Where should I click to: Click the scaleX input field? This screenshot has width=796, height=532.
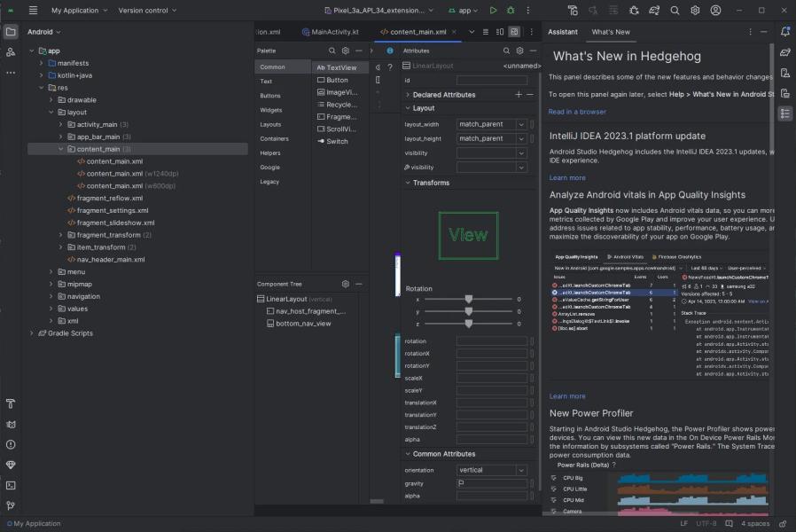tap(491, 379)
